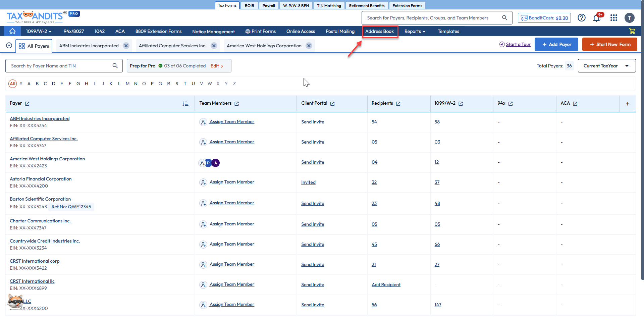Filter payers by All letters

coord(12,84)
